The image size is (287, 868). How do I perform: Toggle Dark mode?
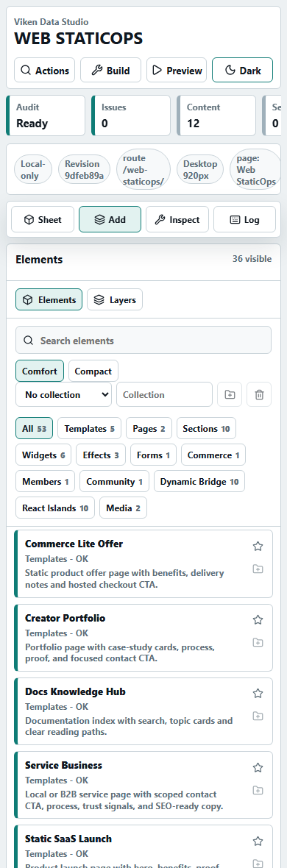tap(243, 71)
